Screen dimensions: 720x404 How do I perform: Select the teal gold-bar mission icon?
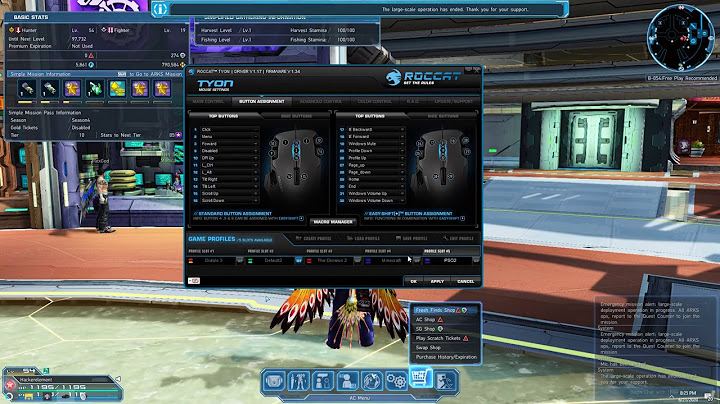click(x=117, y=88)
